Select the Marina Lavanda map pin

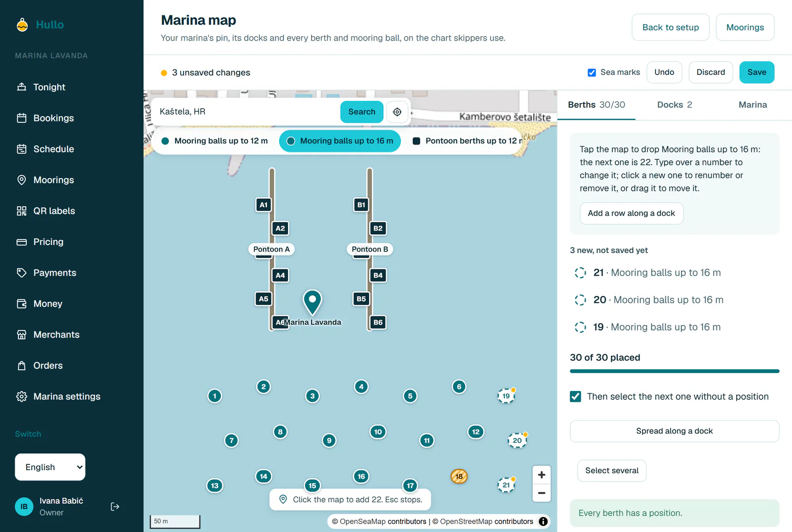[312, 302]
